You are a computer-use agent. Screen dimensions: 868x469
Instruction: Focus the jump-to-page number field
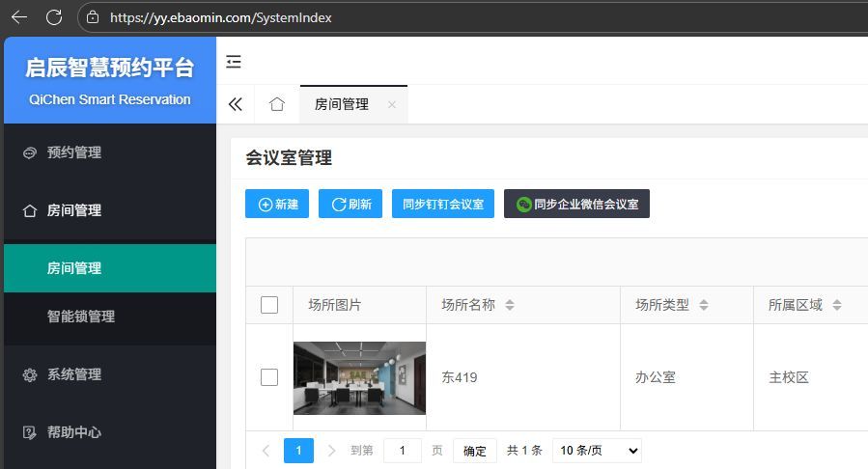click(403, 451)
